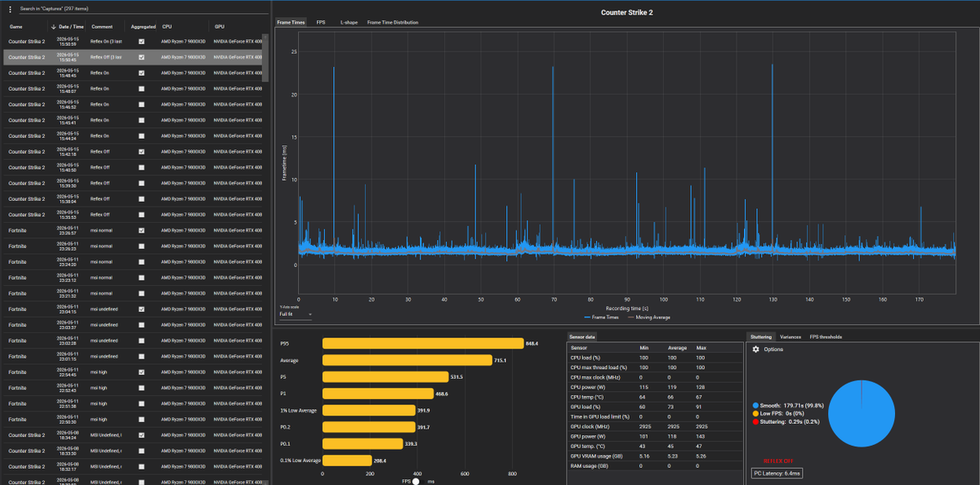Open the Variances tab
Viewport: 980px width, 485px height.
coord(791,336)
